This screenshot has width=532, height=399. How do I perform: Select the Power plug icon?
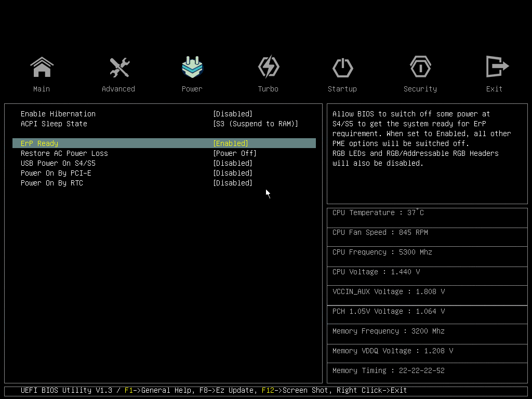192,67
